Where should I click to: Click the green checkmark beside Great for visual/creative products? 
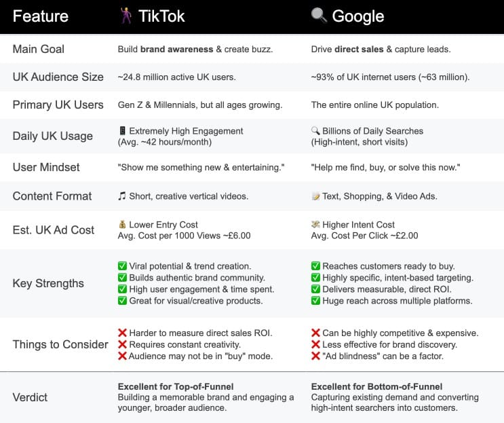pyautogui.click(x=123, y=301)
